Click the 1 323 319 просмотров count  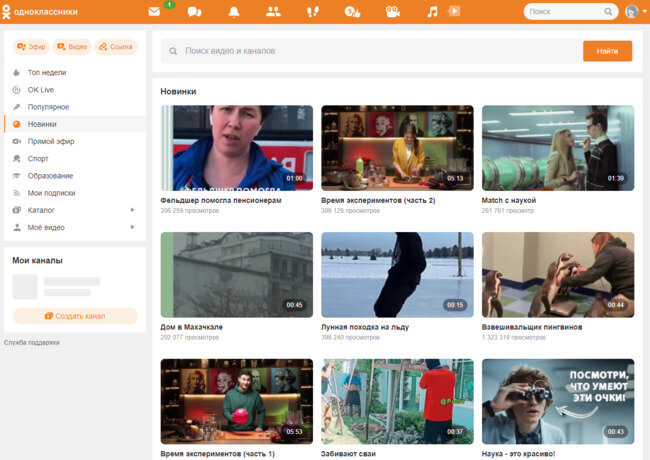513,337
